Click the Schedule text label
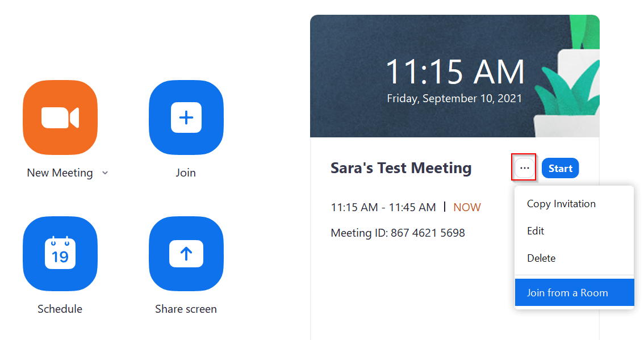 (x=60, y=309)
